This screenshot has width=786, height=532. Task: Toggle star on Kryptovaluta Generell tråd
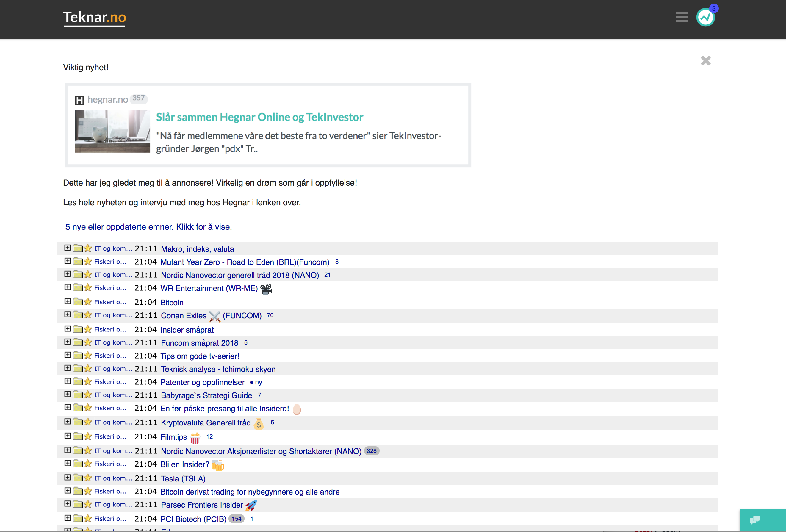(x=88, y=422)
